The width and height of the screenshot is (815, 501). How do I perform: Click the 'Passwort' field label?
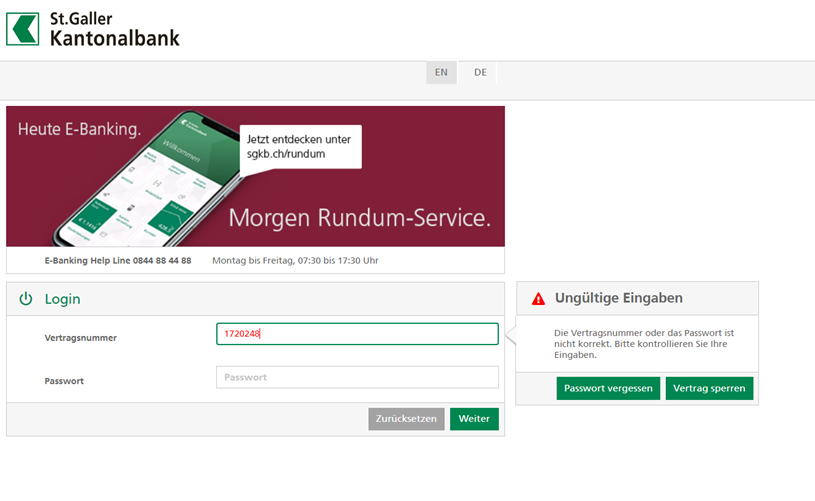pyautogui.click(x=64, y=381)
